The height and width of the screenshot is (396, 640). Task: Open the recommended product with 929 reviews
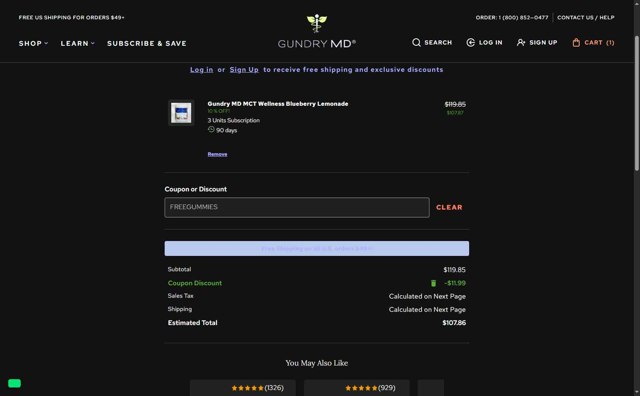357,387
